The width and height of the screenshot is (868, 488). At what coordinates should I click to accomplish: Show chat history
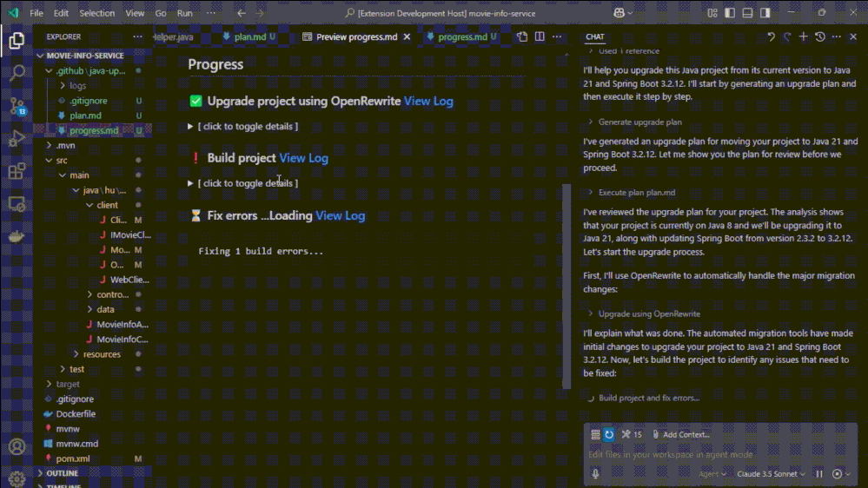pos(820,36)
